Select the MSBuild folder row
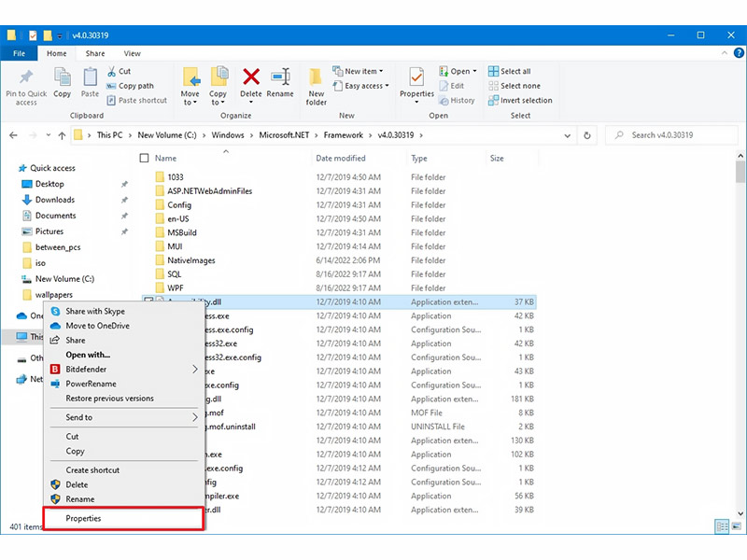The image size is (747, 560). point(181,232)
